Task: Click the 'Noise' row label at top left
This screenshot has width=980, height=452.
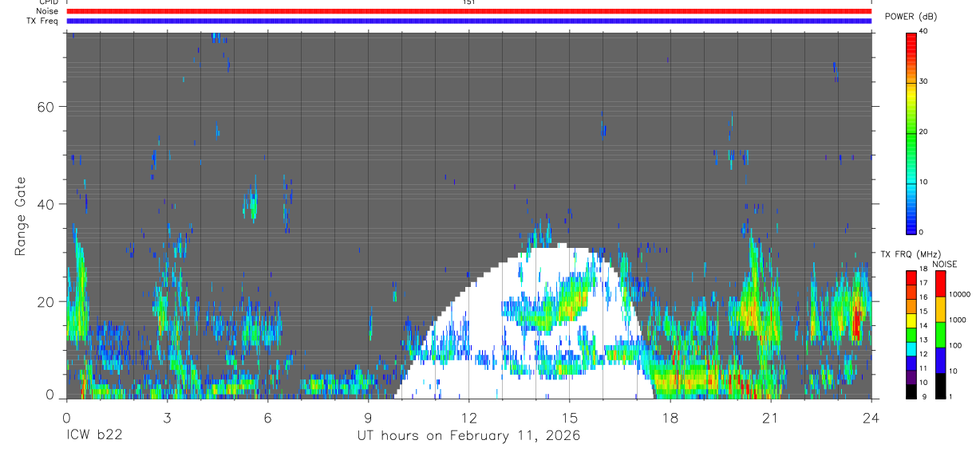Action: coord(48,11)
